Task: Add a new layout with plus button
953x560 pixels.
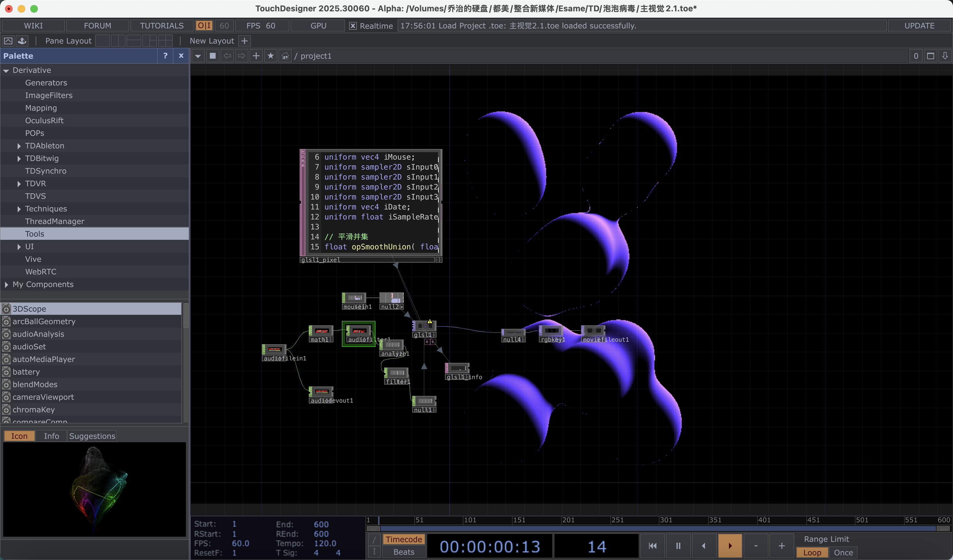Action: tap(245, 41)
